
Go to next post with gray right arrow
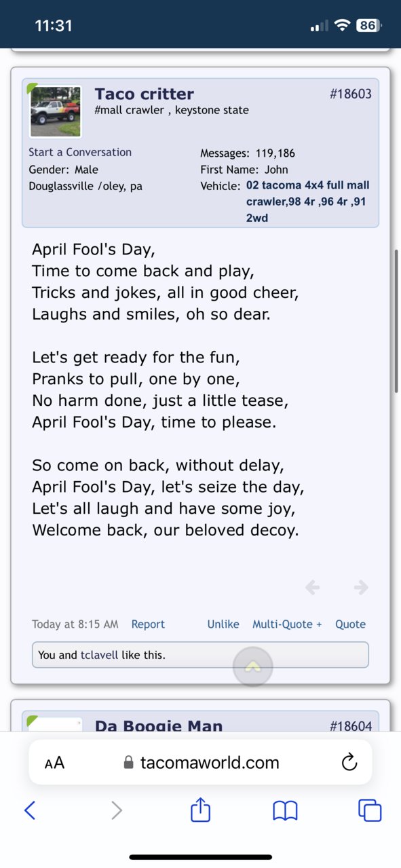(361, 587)
